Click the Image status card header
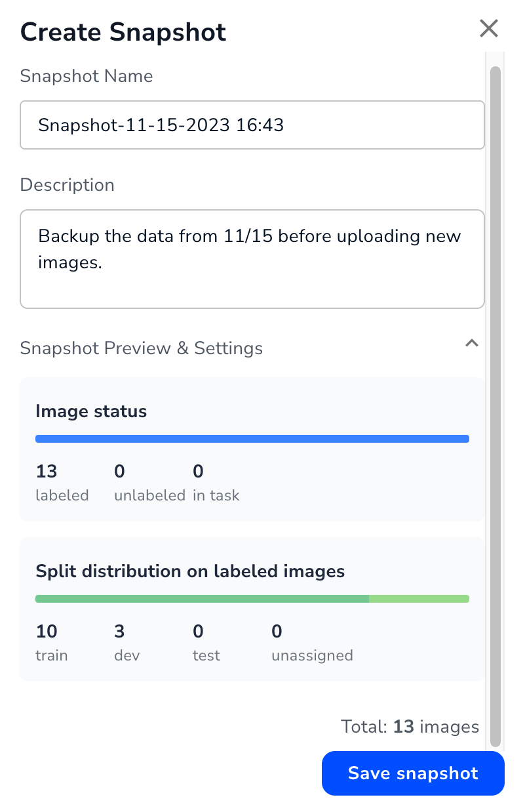The height and width of the screenshot is (812, 525). 90,411
